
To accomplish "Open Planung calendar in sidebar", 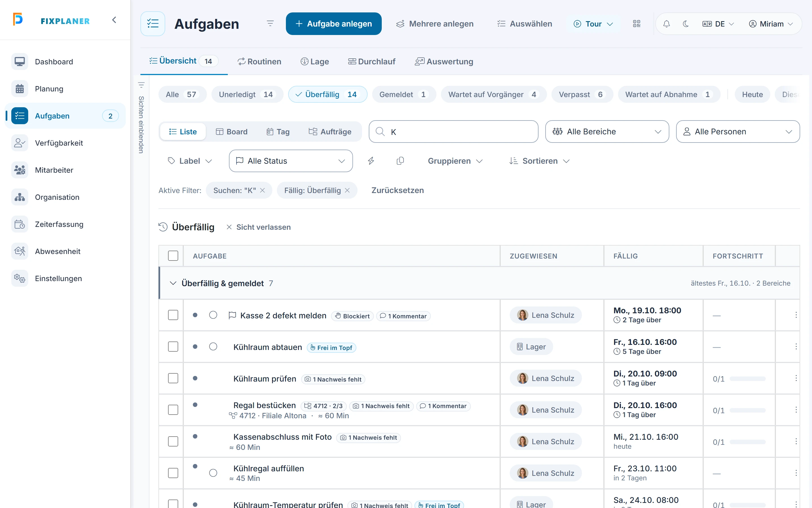I will point(65,89).
